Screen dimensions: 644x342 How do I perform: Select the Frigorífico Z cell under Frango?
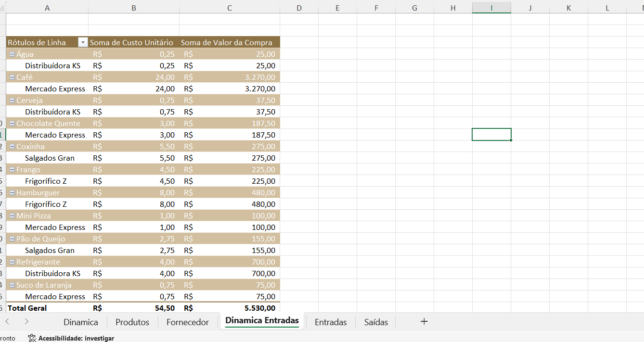tap(47, 181)
